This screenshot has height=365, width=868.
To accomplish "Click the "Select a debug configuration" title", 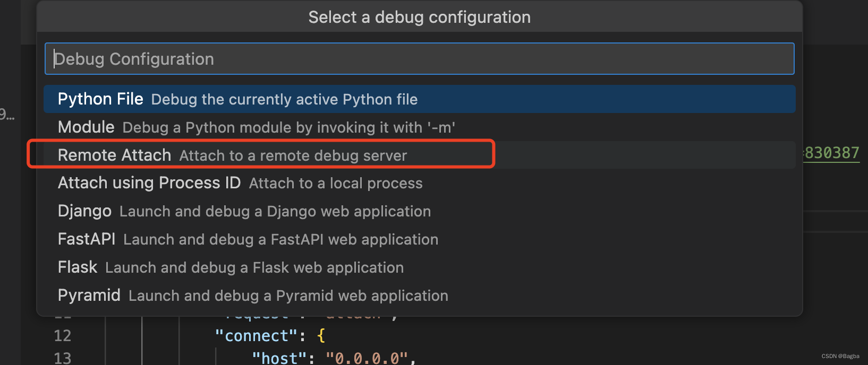I will [x=419, y=18].
